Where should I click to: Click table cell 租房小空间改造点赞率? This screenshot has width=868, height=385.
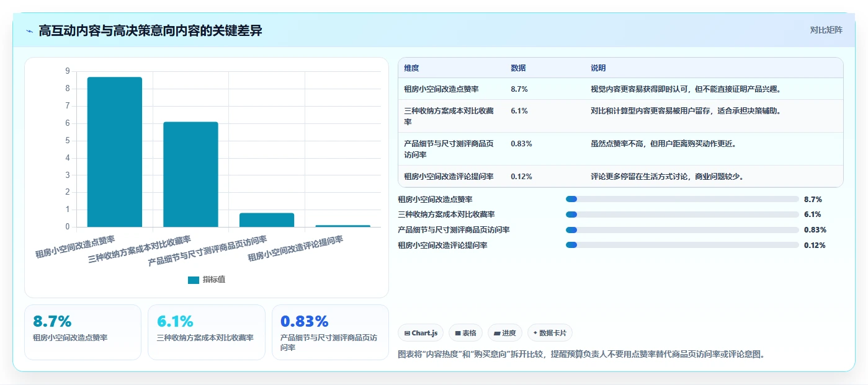[x=441, y=89]
